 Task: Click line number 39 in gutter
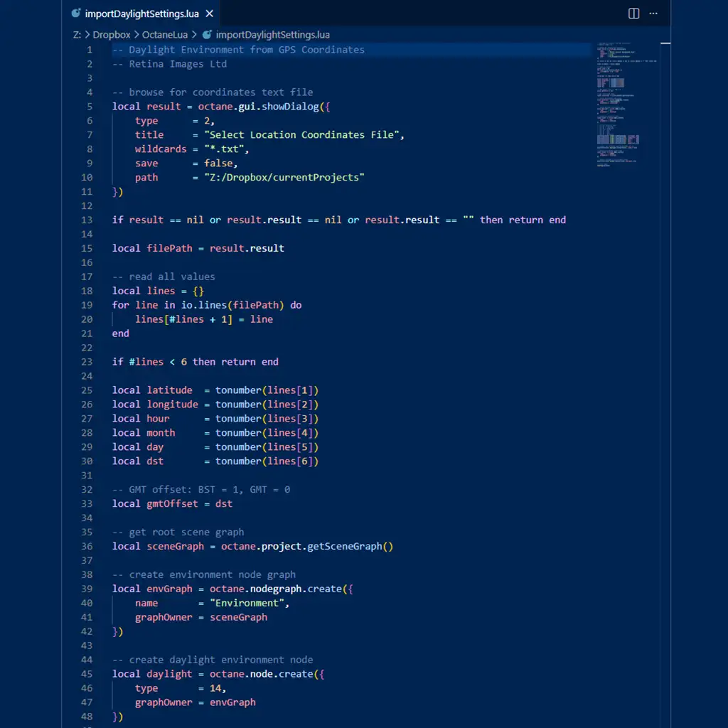point(87,589)
